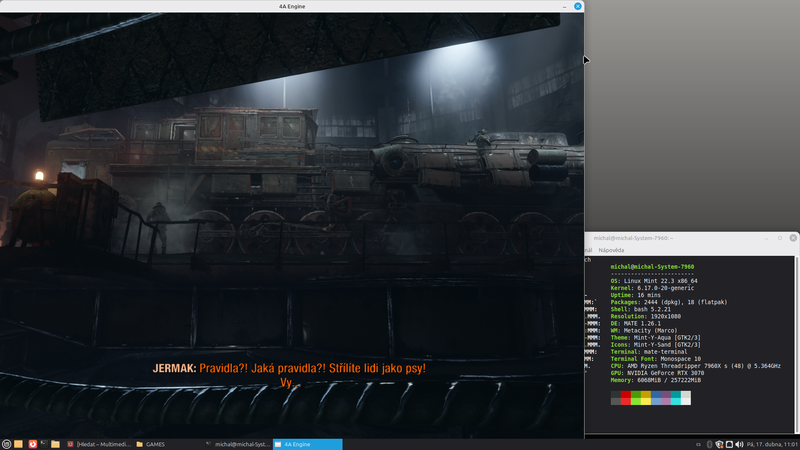Open the Bluetooth tray icon
Image resolution: width=800 pixels, height=450 pixels.
(x=709, y=444)
